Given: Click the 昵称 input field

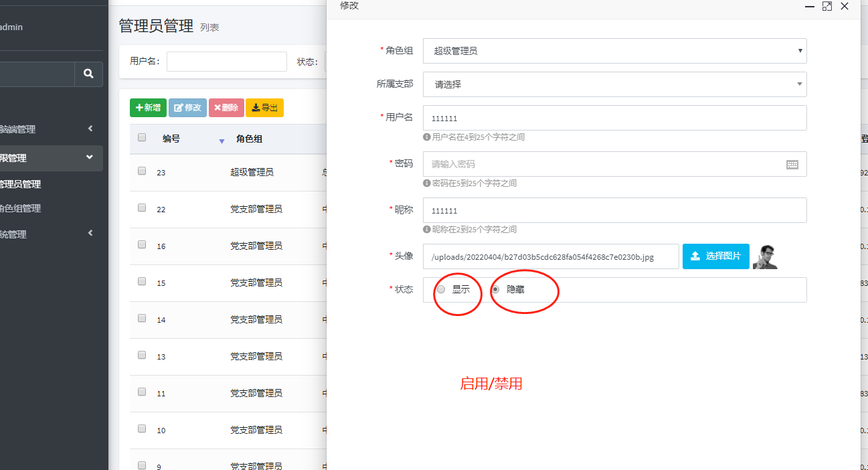Looking at the screenshot, I should 614,210.
